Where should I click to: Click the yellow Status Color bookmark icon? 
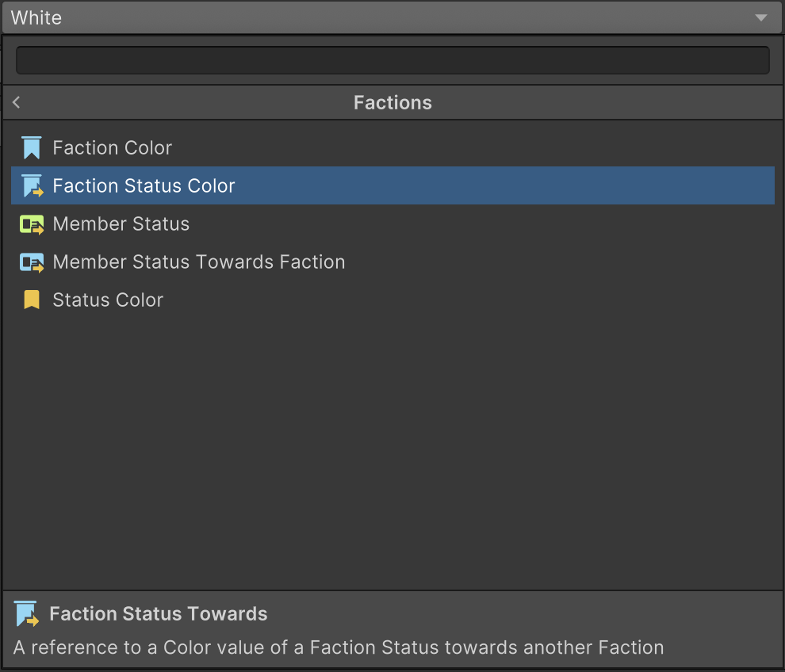(x=32, y=300)
